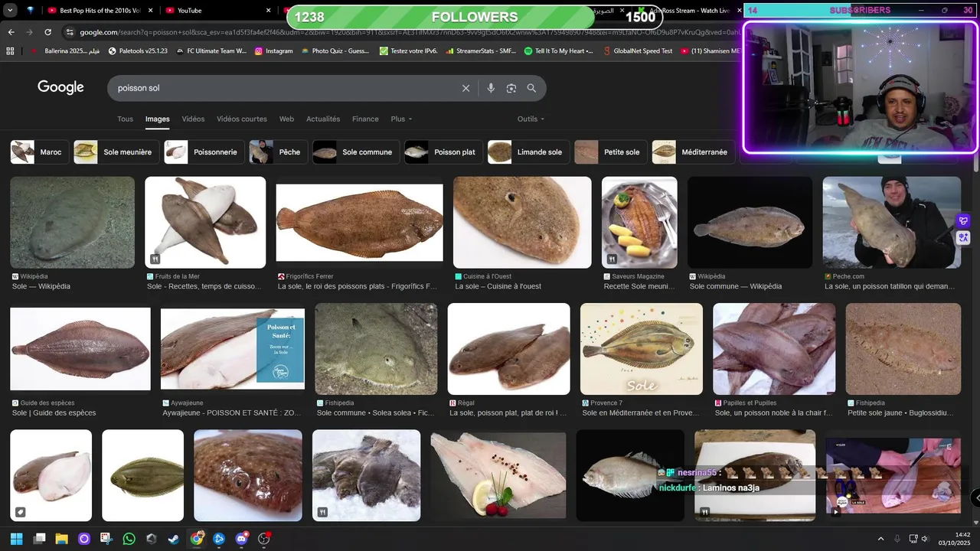Open the StreamerStats bookmark
This screenshot has width=980, height=551.
(x=480, y=51)
